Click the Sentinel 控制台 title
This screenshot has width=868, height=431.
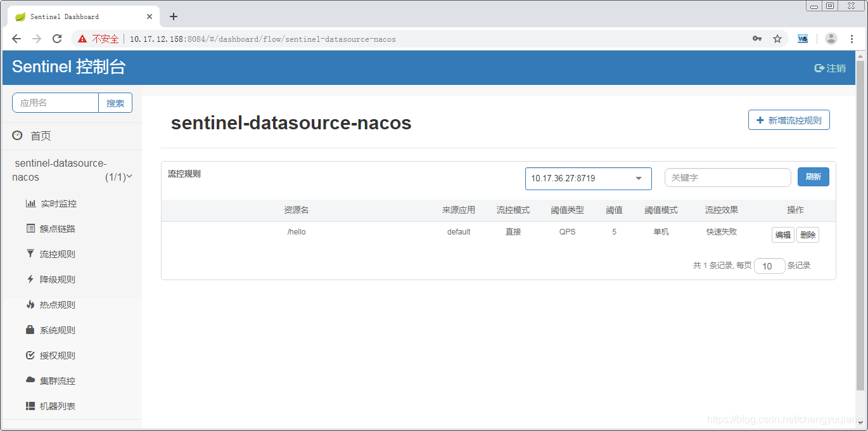click(x=69, y=67)
